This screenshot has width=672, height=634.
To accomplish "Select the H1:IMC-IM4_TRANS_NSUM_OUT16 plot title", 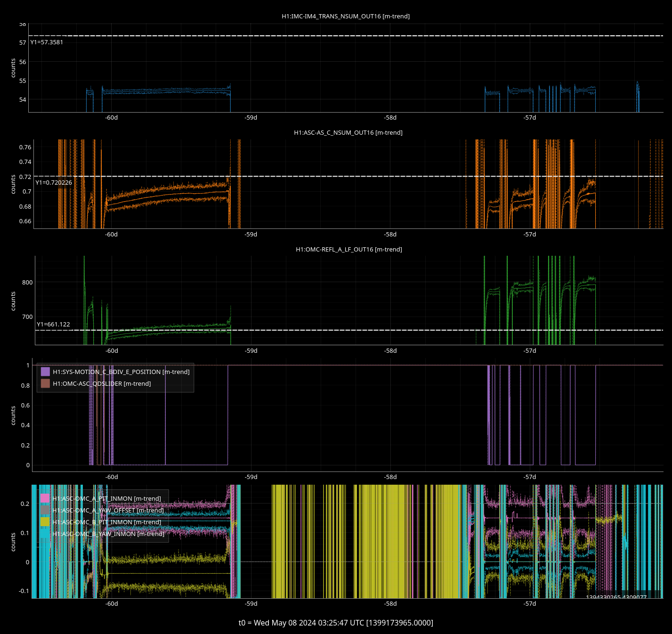I will click(x=346, y=16).
